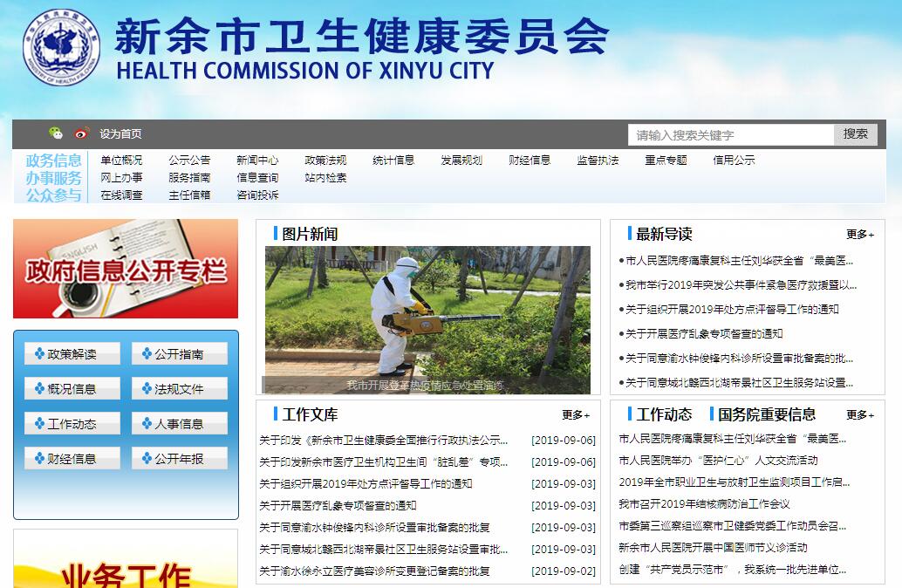
Task: Open the 新闻中心 menu item
Action: 257,160
